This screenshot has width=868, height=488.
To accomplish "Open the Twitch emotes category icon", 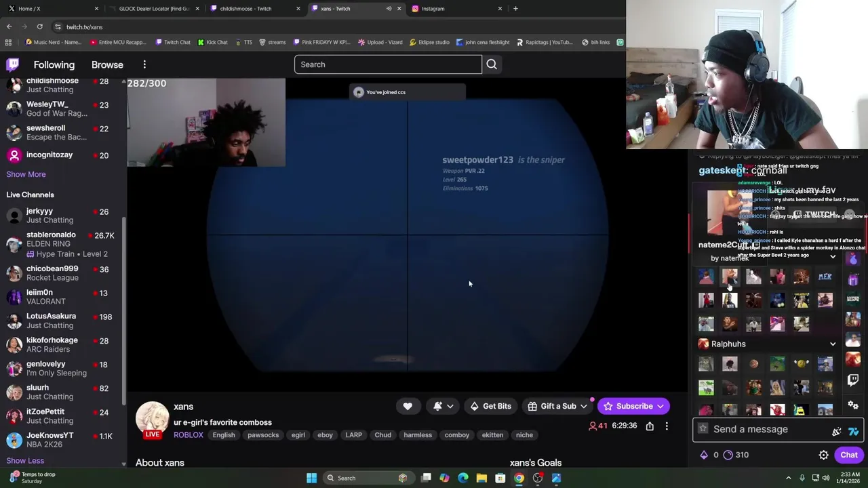I will (x=853, y=381).
